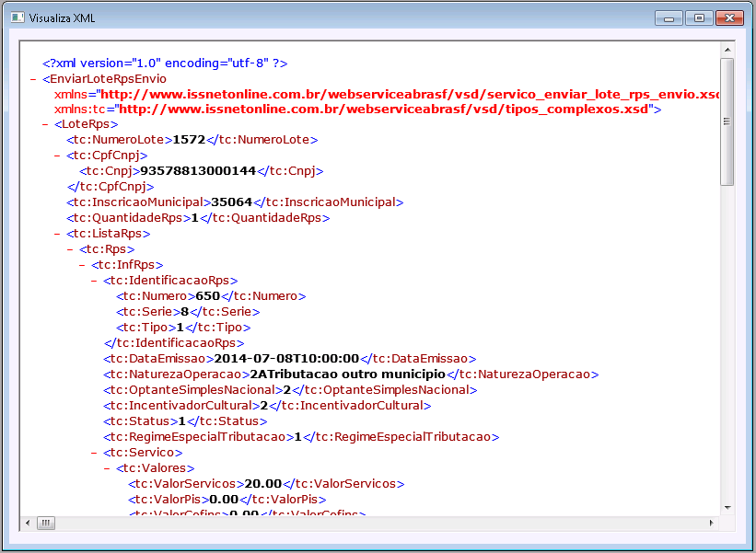Screen dimensions: 756x553
Task: Collapse the tc:InfRps node
Action: (x=82, y=265)
